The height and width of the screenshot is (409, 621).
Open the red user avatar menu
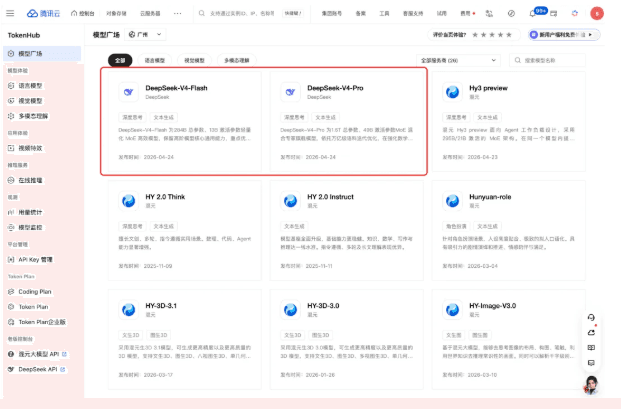tap(597, 13)
